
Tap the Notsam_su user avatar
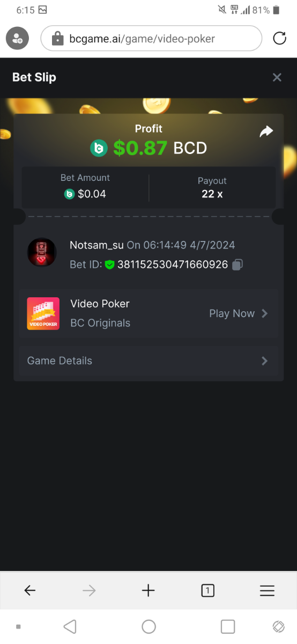point(42,252)
